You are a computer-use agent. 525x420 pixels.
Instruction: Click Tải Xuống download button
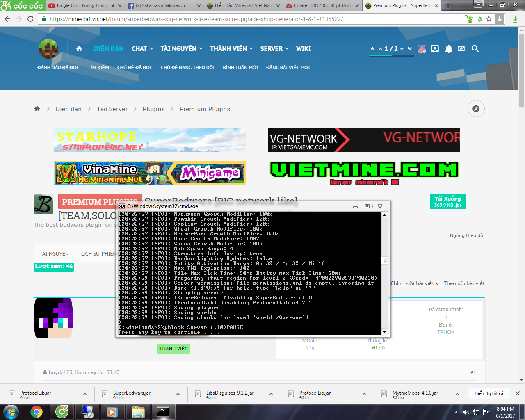coord(447,201)
